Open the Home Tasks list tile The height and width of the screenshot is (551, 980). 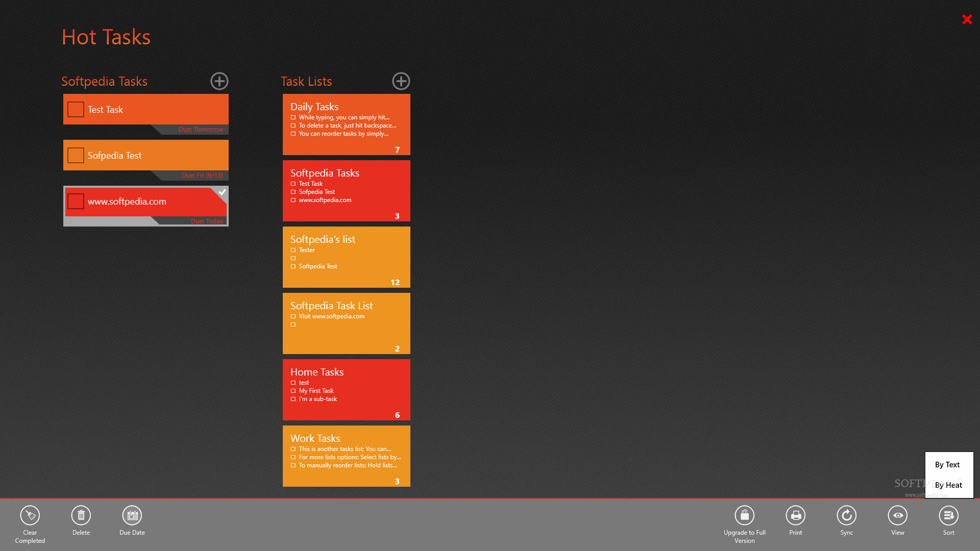tap(347, 390)
